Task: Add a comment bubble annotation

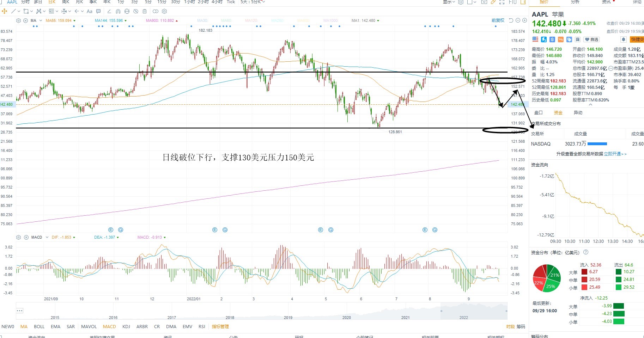Action: click(x=98, y=11)
